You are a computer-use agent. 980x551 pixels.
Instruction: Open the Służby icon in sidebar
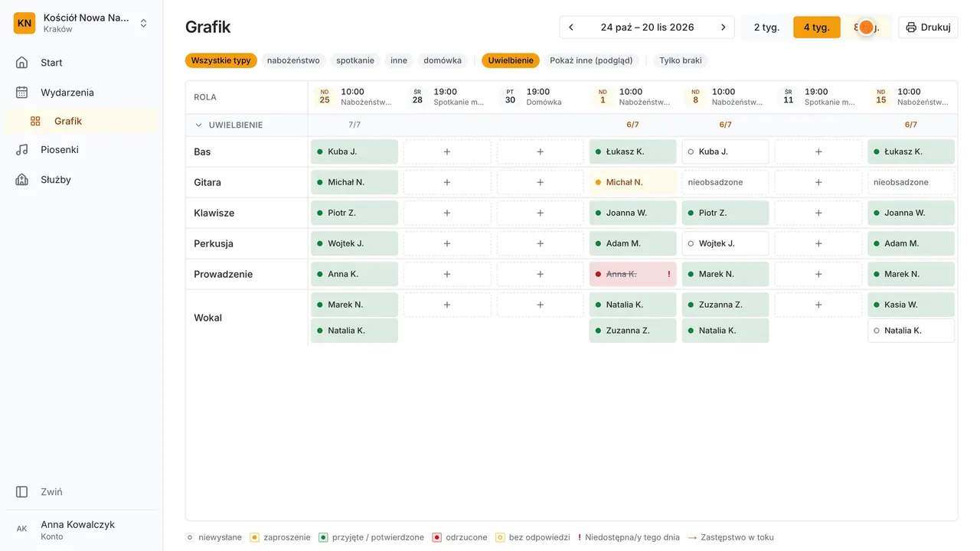(22, 180)
